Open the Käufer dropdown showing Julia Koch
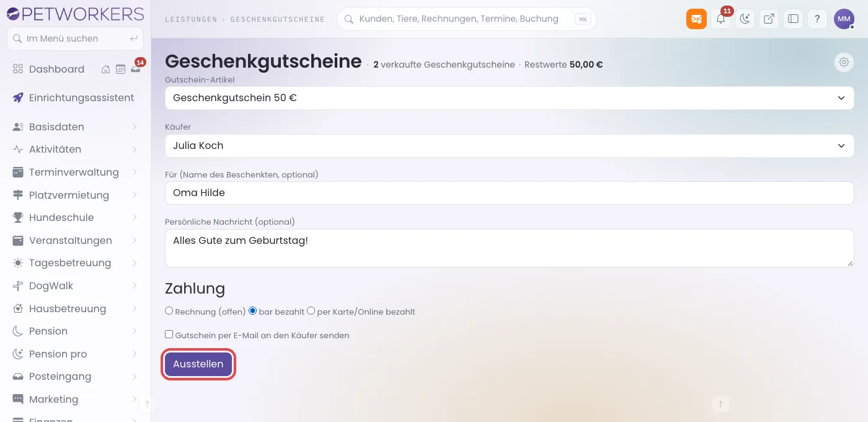 (509, 145)
